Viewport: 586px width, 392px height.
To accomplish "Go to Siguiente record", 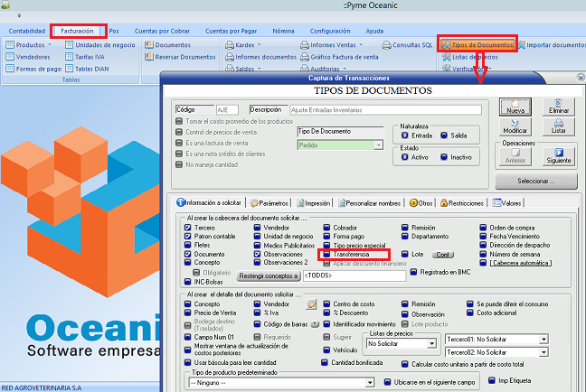I will pyautogui.click(x=558, y=156).
